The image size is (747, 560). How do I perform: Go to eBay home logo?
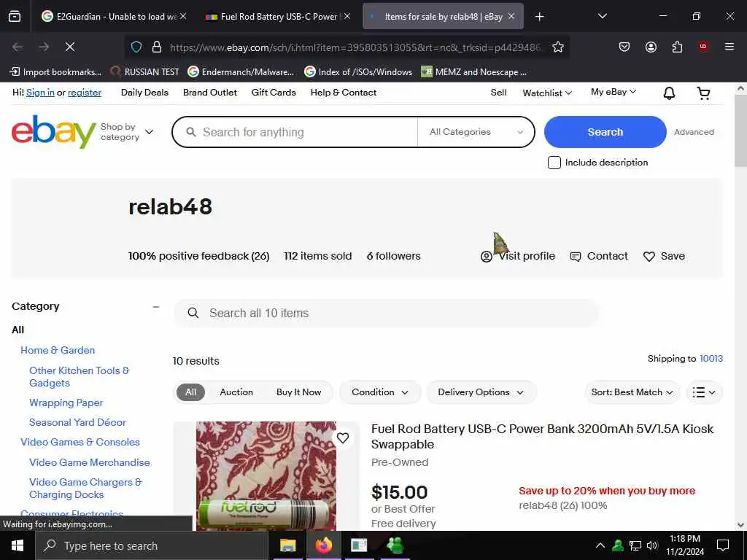point(54,131)
